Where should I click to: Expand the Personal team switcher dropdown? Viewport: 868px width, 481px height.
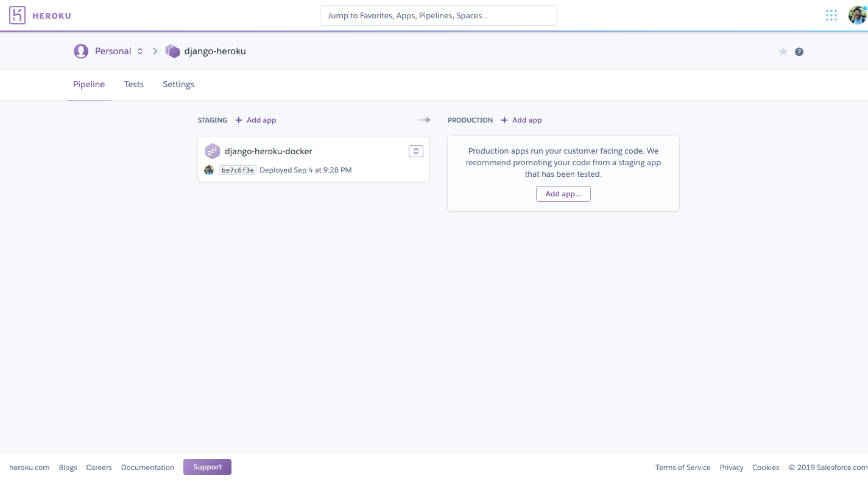(x=140, y=51)
